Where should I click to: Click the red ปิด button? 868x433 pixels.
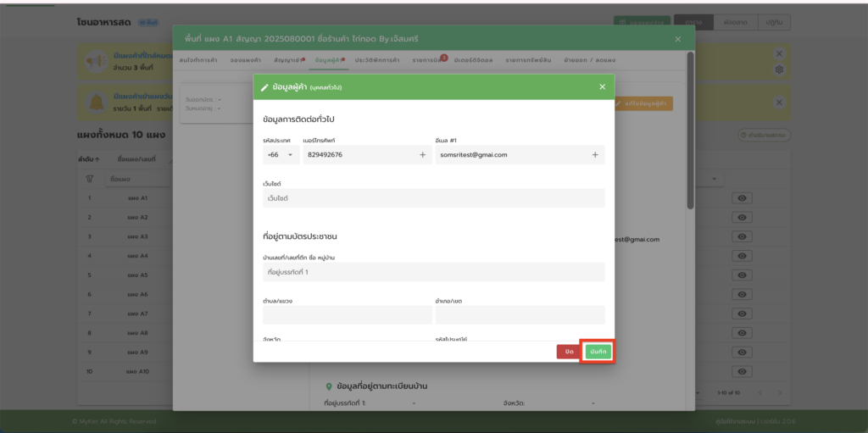pos(569,353)
